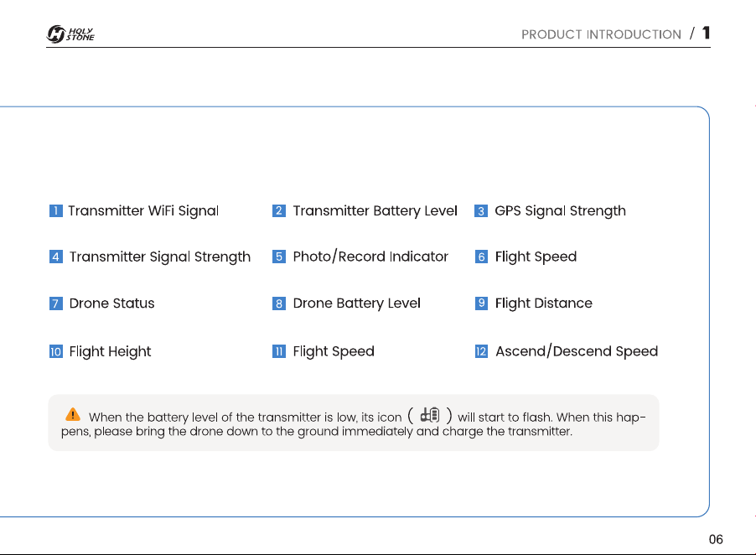
Task: Click the blue number 1 badge
Action: pyautogui.click(x=56, y=210)
